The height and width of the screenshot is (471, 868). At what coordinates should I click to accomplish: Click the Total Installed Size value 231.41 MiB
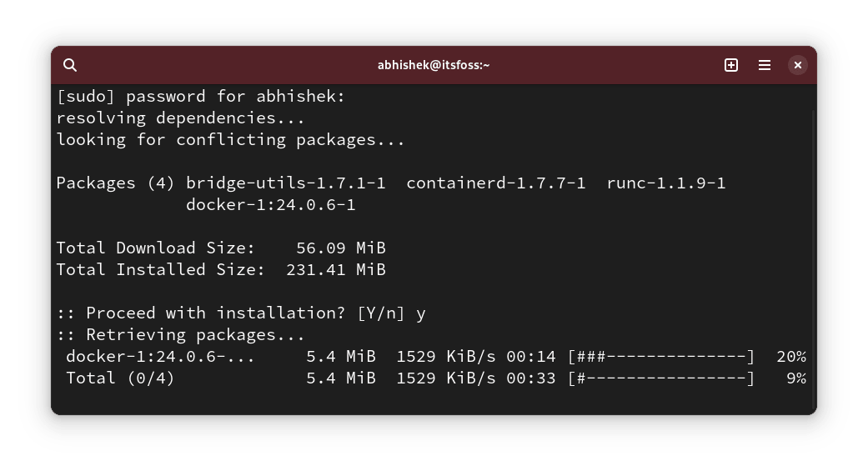[x=335, y=270]
